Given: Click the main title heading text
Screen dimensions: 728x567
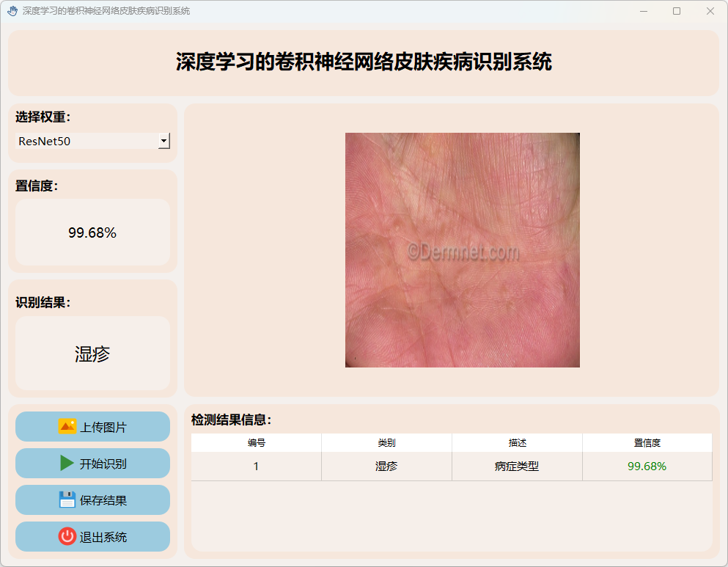Looking at the screenshot, I should click(364, 62).
